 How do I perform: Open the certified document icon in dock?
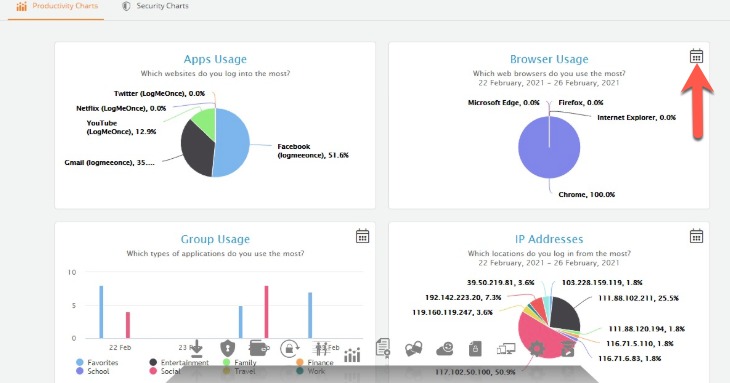pos(383,348)
